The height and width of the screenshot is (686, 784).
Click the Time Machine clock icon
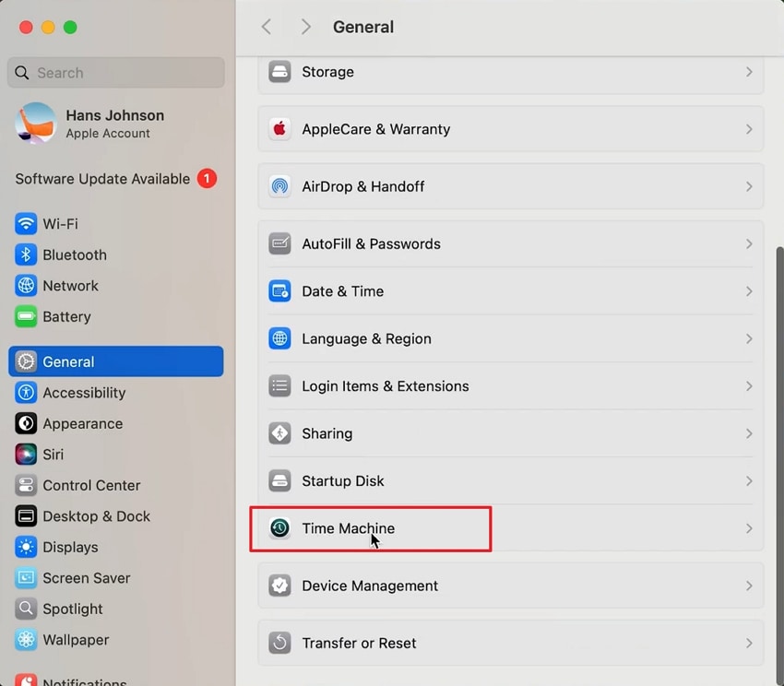[279, 528]
